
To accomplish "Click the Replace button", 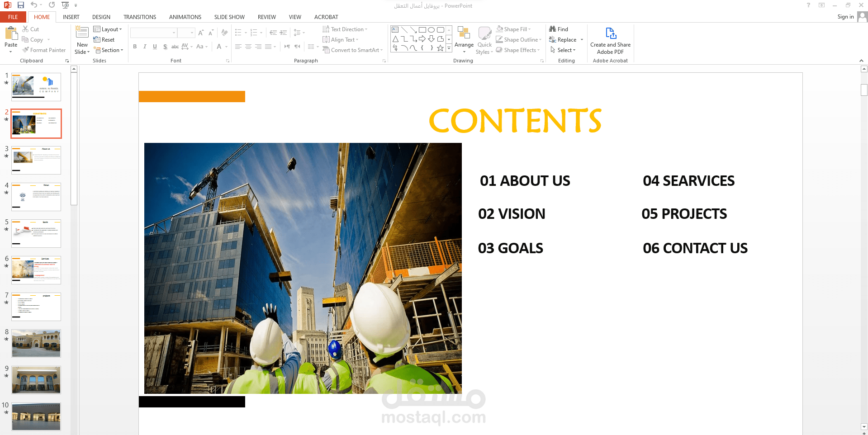I will click(x=563, y=40).
